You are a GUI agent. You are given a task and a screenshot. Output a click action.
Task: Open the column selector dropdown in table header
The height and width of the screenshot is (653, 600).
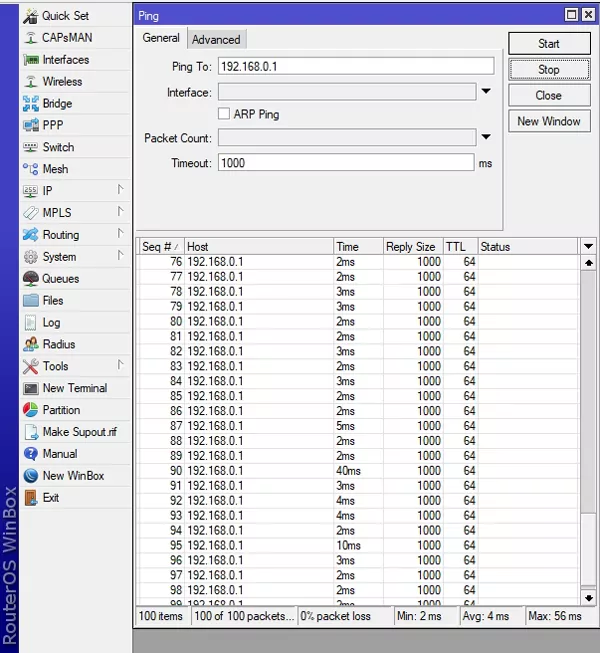point(588,247)
